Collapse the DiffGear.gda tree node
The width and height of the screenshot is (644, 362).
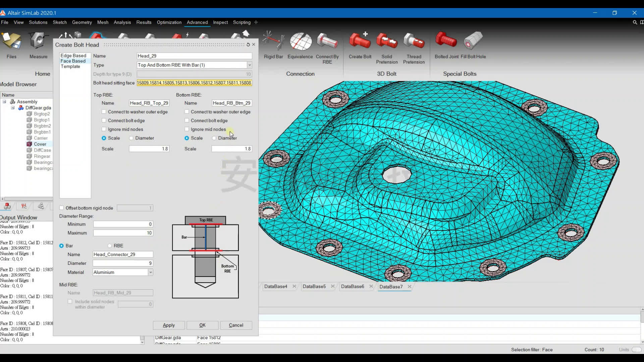point(12,108)
